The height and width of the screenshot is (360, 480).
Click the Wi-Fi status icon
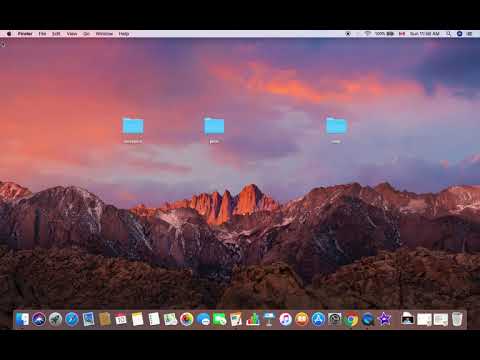click(368, 34)
